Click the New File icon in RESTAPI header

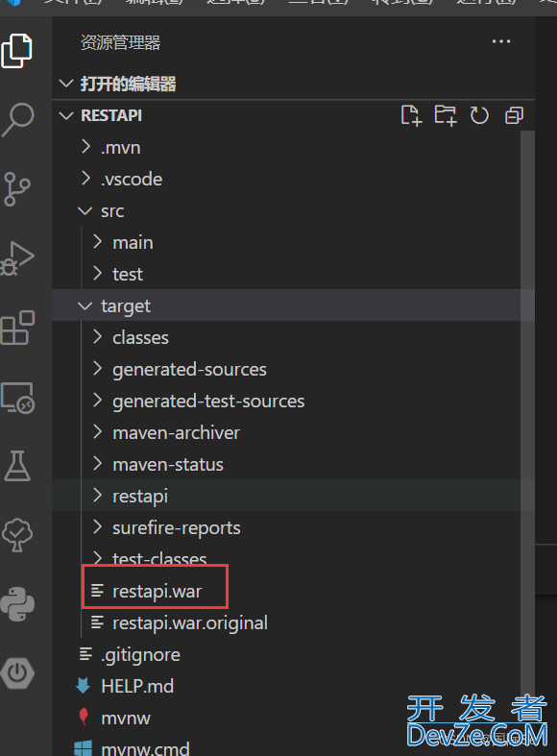click(x=411, y=115)
